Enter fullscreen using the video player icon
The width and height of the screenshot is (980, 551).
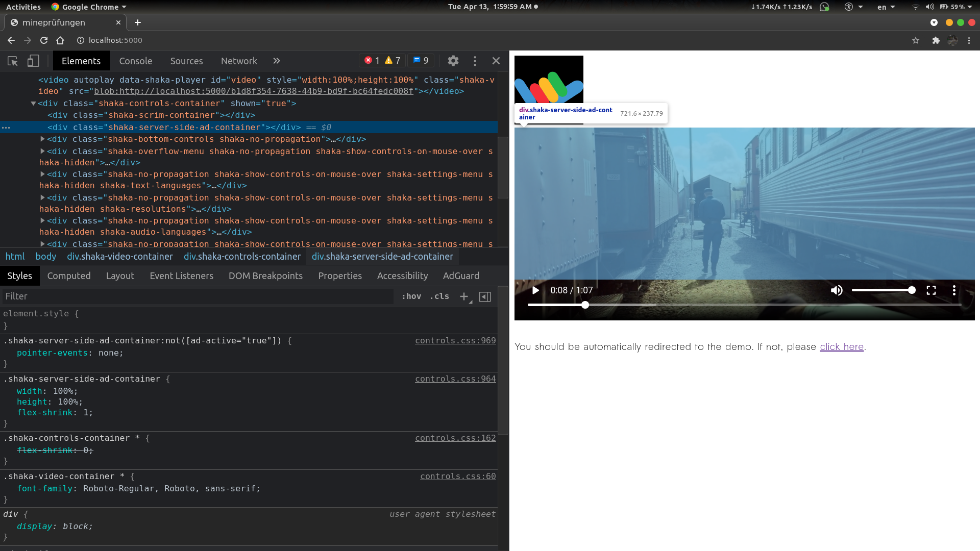point(931,290)
